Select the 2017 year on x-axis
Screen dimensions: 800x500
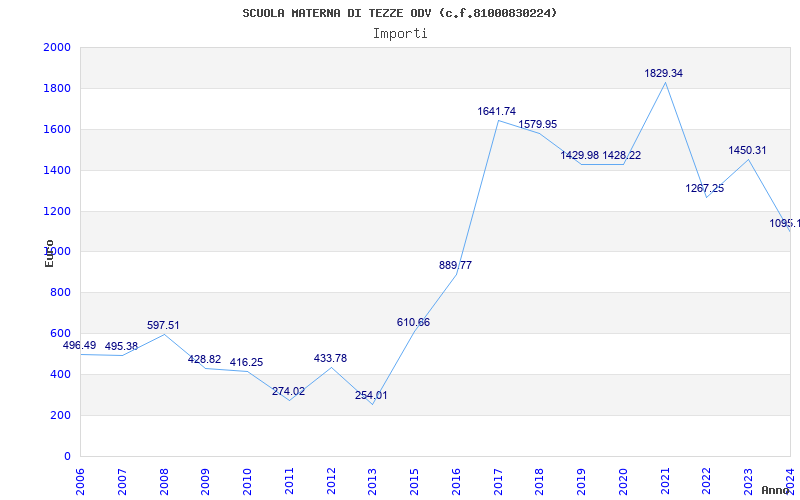[x=498, y=478]
